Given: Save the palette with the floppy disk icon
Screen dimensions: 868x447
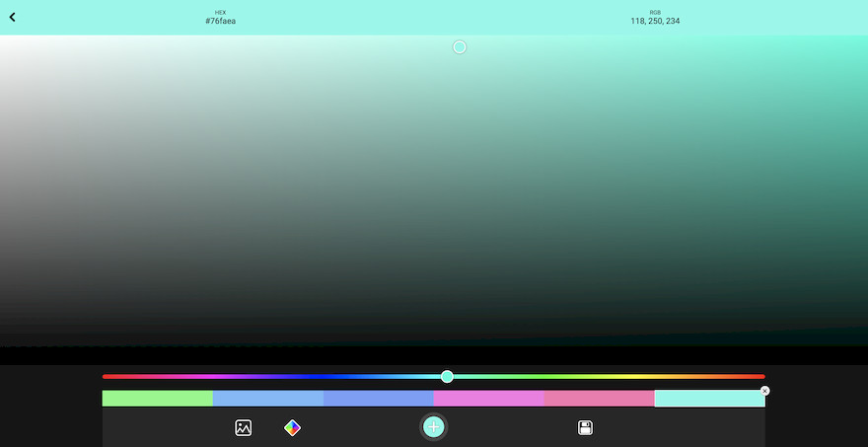Looking at the screenshot, I should click(x=585, y=427).
